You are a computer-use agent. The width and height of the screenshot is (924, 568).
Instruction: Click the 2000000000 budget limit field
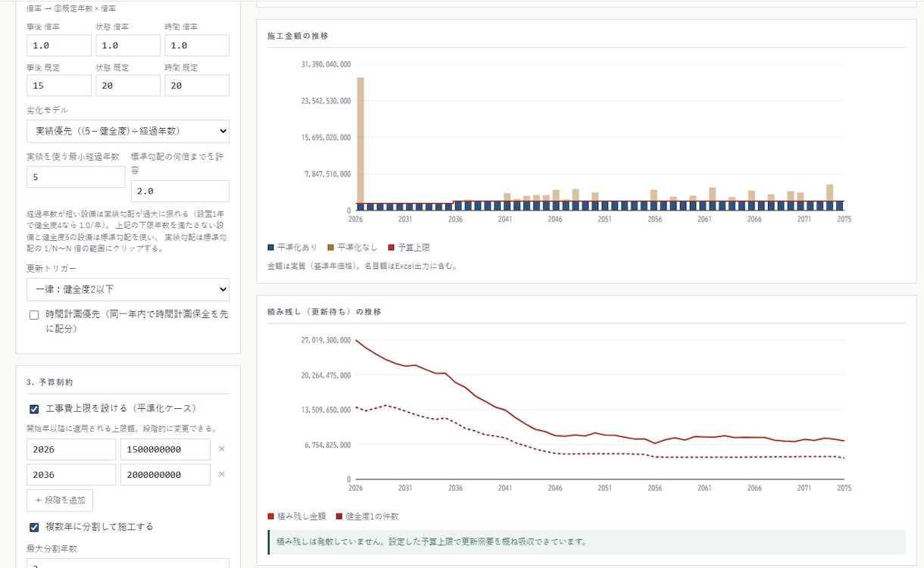pyautogui.click(x=165, y=475)
